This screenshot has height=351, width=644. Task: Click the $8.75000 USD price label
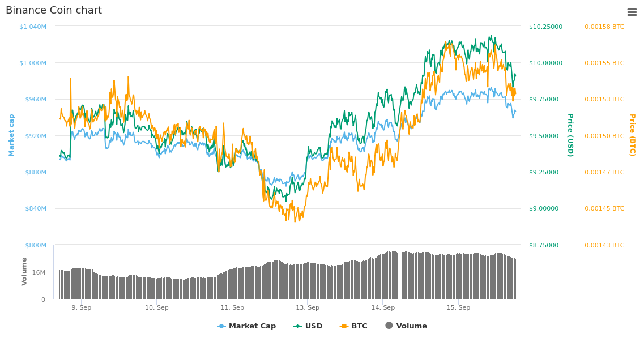544,245
